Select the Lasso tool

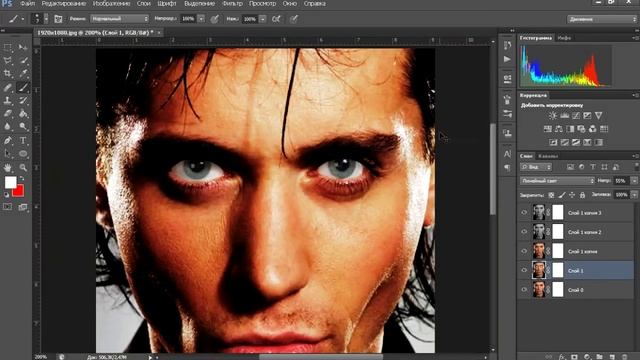coord(7,60)
